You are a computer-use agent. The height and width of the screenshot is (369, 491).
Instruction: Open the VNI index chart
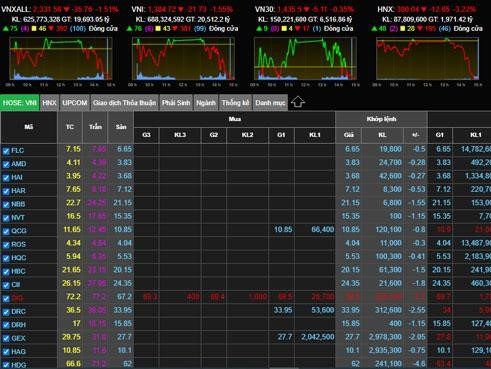click(x=183, y=59)
